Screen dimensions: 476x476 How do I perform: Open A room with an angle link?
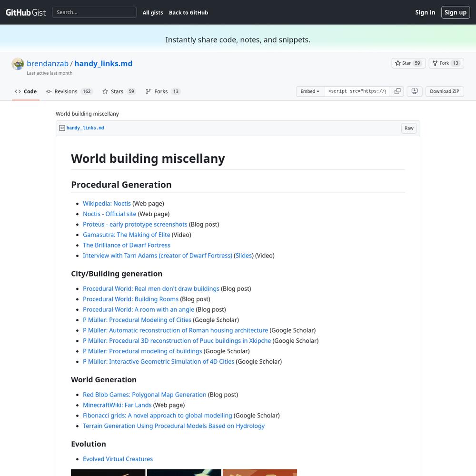(139, 309)
